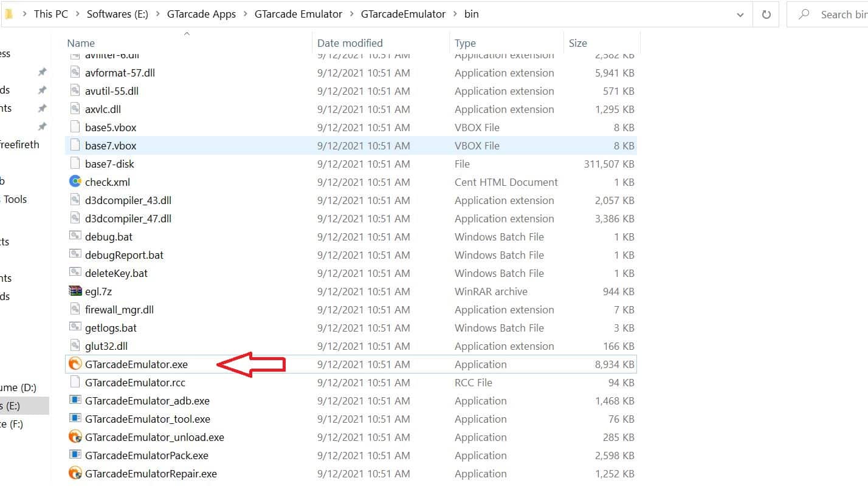Click the Cent HTML Document type cell
The image size is (868, 498).
506,182
